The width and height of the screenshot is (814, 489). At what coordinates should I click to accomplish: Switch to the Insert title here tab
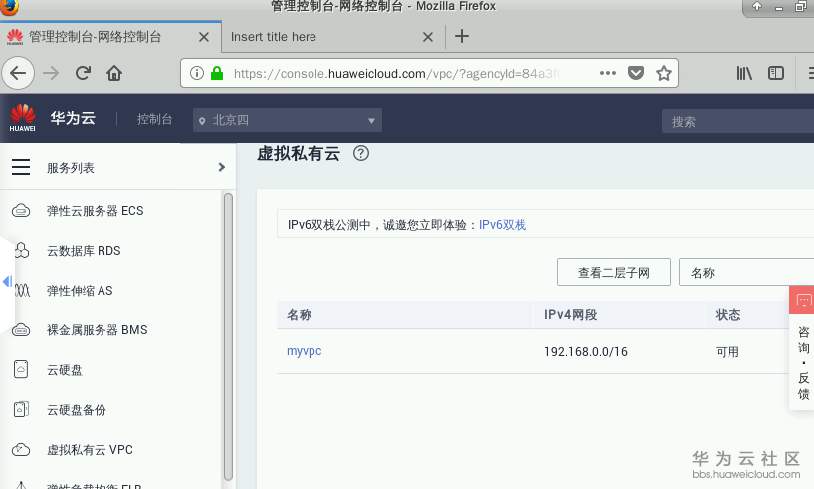click(x=332, y=37)
